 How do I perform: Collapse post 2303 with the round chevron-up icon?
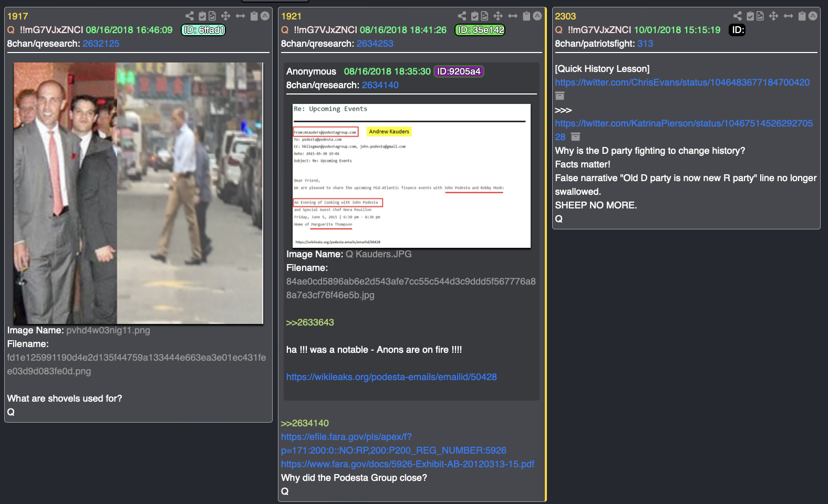click(813, 16)
